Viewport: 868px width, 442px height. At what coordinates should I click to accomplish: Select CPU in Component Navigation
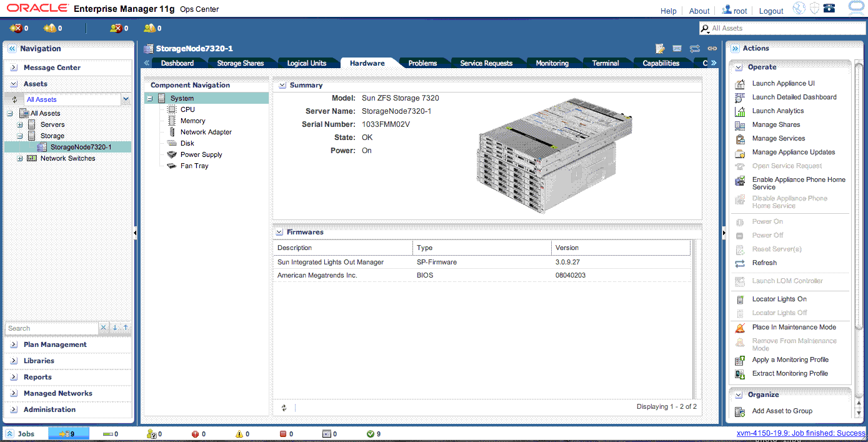click(x=187, y=110)
